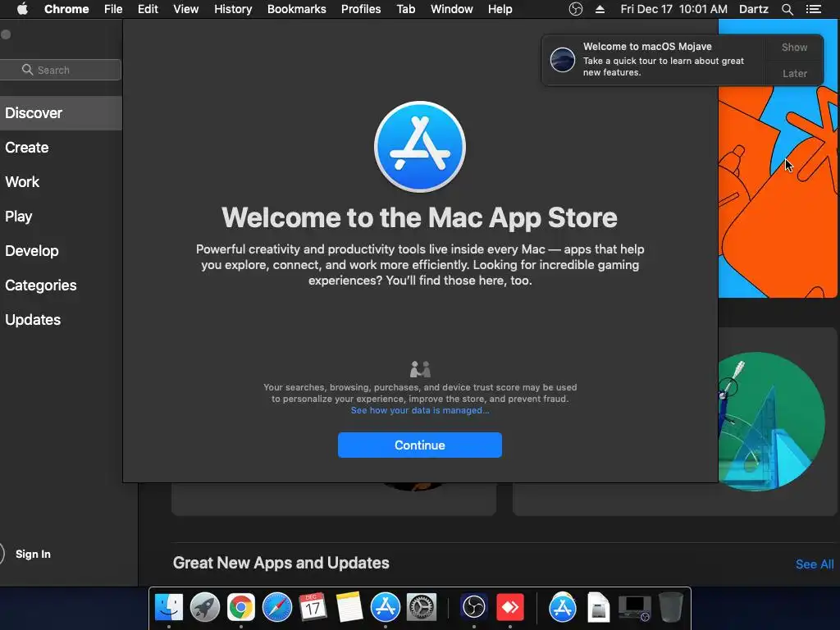Launch Launchpad rocket icon in dock
Viewport: 840px width, 630px height.
(x=204, y=607)
